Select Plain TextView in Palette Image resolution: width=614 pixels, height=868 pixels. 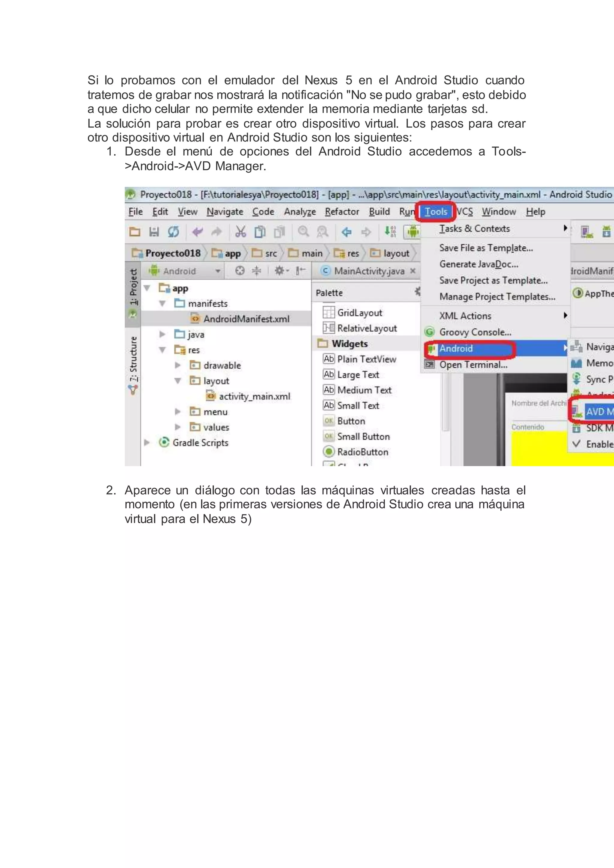click(360, 359)
